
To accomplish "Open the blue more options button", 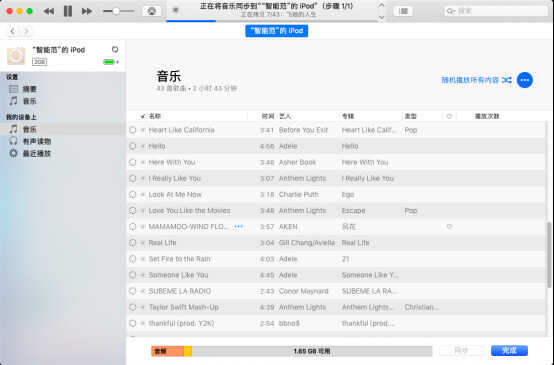I will click(525, 80).
